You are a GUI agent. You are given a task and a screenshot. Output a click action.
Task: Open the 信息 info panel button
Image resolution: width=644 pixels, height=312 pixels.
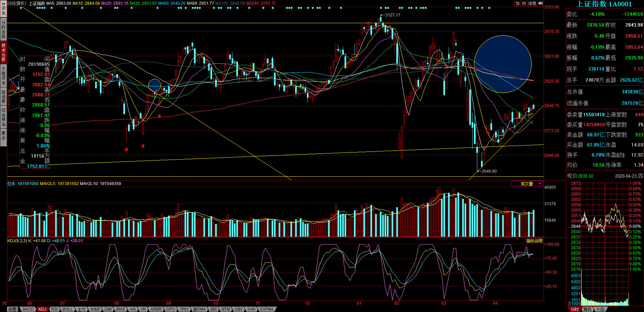[532, 3]
